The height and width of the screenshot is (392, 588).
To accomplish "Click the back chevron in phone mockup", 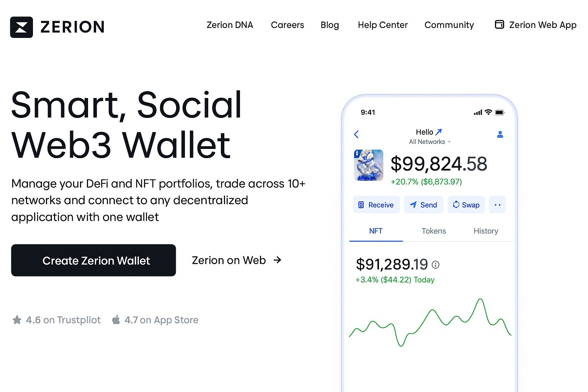I will [x=356, y=134].
